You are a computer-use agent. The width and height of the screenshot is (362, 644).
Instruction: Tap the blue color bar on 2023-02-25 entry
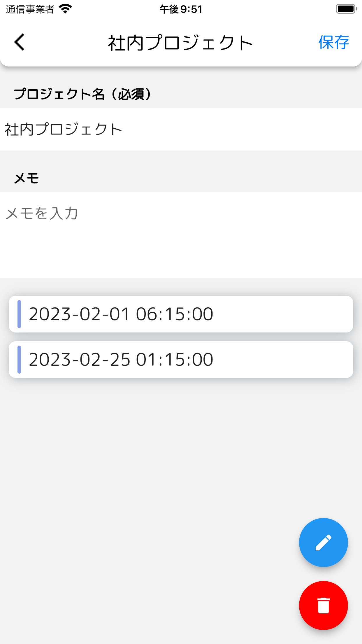click(19, 360)
